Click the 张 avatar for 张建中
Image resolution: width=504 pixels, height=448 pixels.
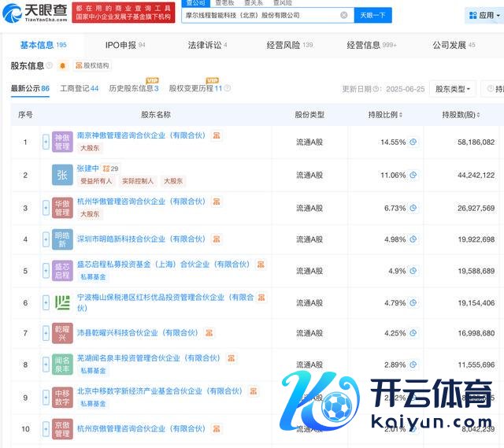point(62,175)
